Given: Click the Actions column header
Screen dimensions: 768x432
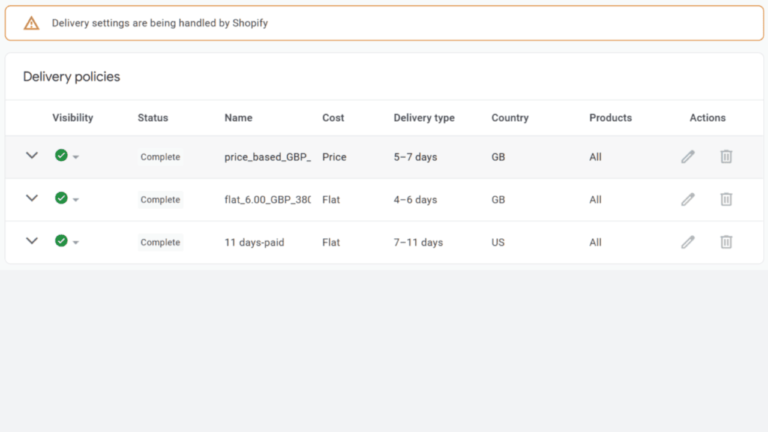Looking at the screenshot, I should coord(708,118).
